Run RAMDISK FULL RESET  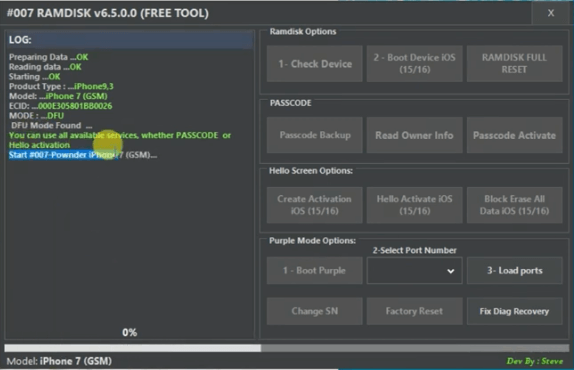514,64
